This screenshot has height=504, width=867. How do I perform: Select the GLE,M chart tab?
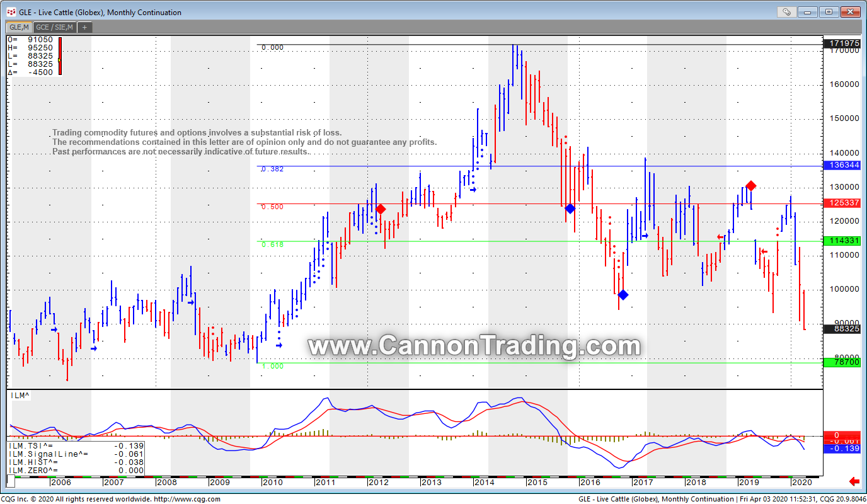[18, 27]
